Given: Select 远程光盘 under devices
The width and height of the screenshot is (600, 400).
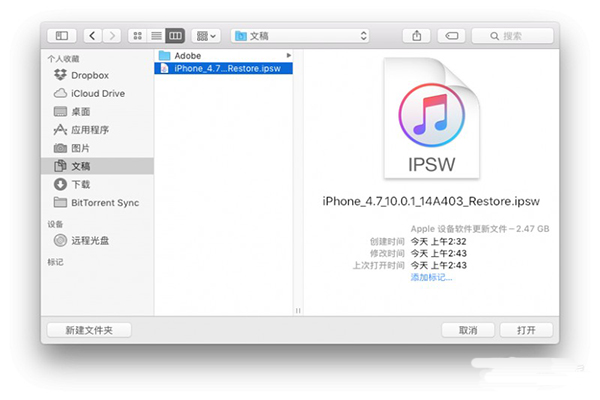Looking at the screenshot, I should coord(89,240).
